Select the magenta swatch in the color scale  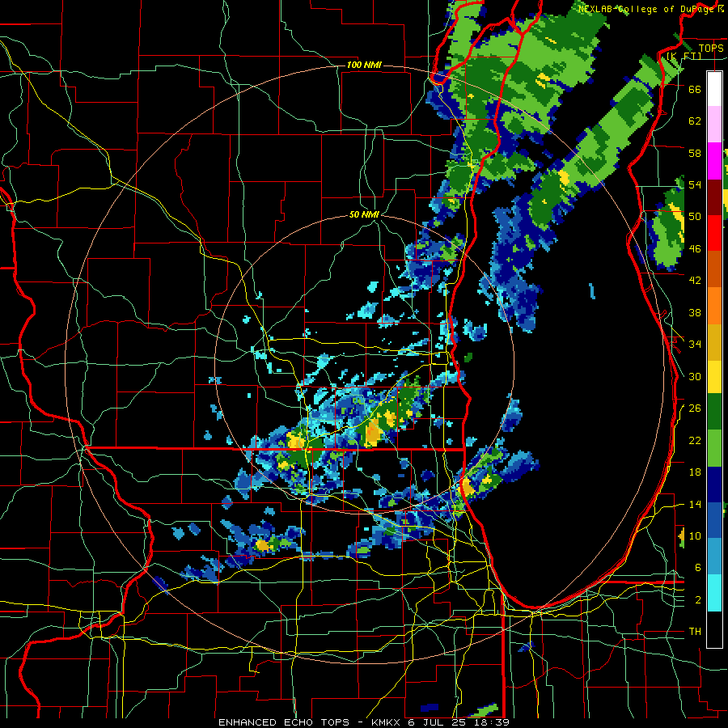[714, 161]
